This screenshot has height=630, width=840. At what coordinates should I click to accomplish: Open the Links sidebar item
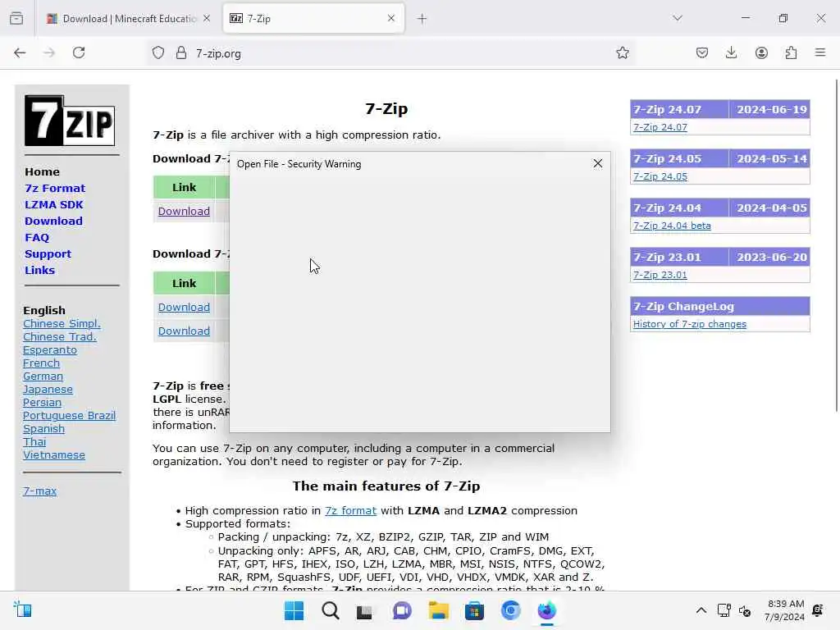[x=39, y=270]
